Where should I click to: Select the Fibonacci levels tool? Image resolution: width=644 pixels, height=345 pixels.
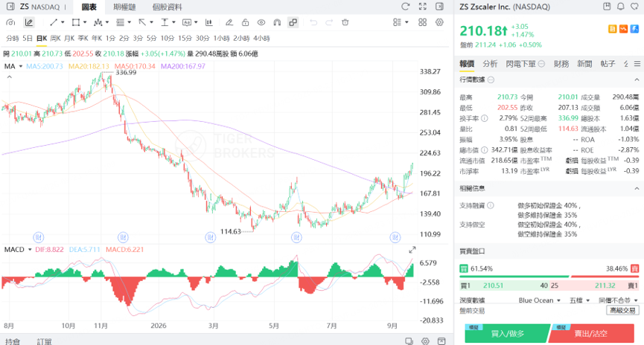click(120, 22)
